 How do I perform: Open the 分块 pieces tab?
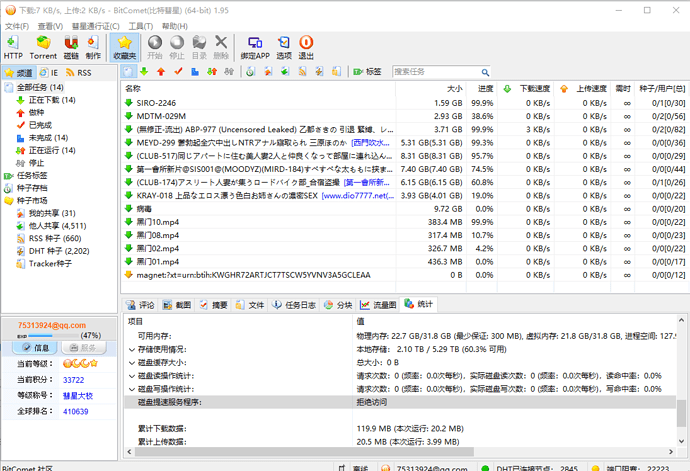[338, 305]
